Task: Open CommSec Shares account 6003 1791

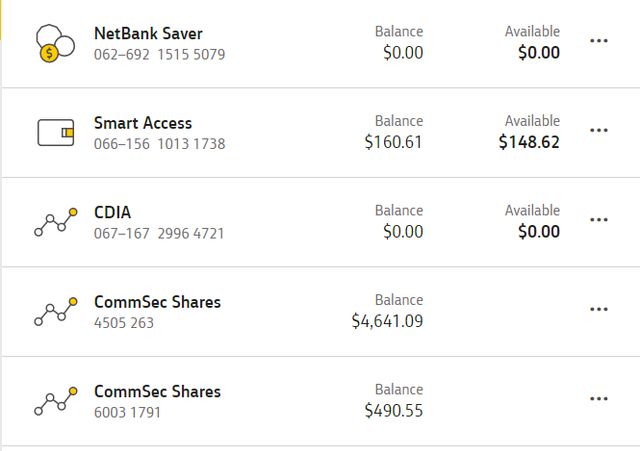Action: [x=157, y=391]
